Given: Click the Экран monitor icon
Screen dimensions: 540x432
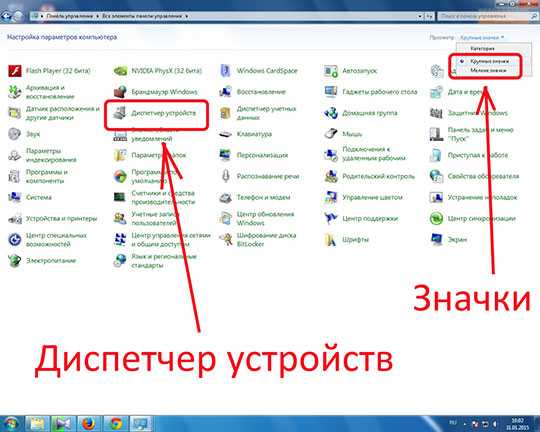Looking at the screenshot, I should click(436, 240).
